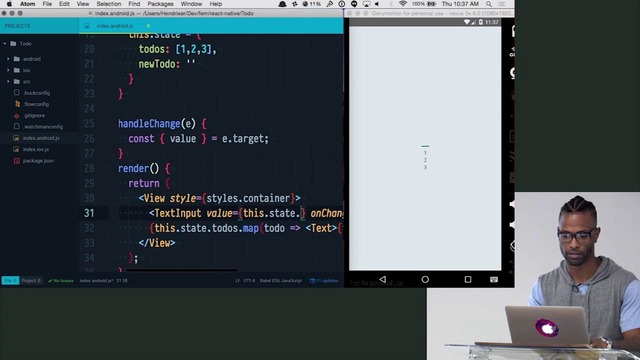
Task: Open the Help menu
Action: pyautogui.click(x=216, y=4)
